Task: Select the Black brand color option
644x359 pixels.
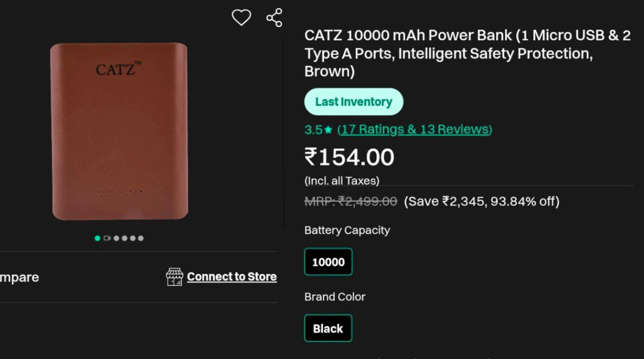Action: [x=328, y=328]
